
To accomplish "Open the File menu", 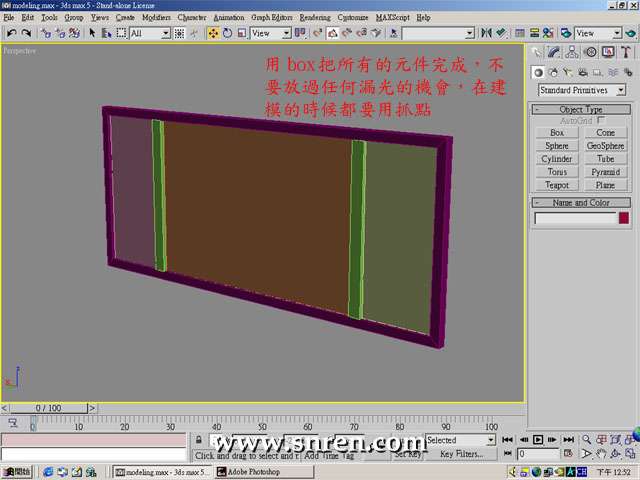I will click(9, 18).
